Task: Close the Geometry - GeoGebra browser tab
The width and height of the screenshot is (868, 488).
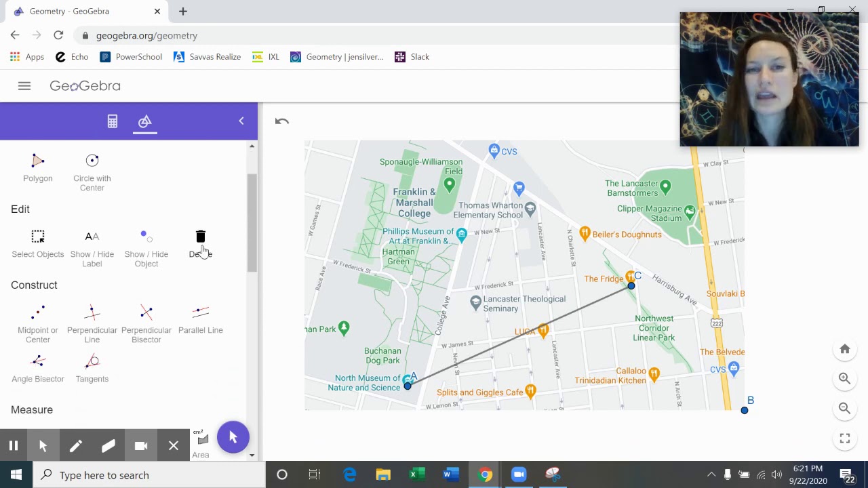Action: pos(157,12)
